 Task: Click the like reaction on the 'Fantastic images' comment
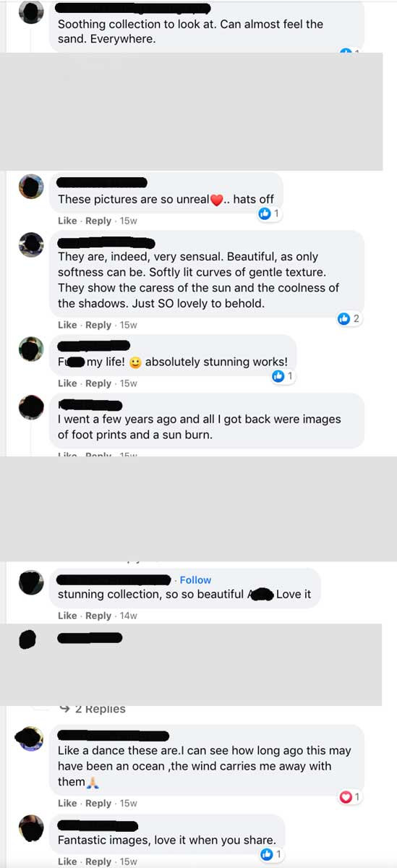(265, 855)
